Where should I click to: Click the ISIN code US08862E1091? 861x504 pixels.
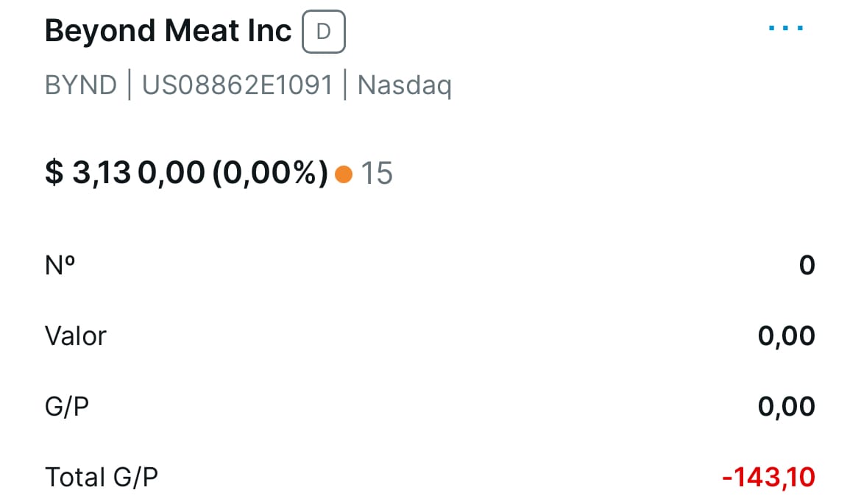point(237,86)
